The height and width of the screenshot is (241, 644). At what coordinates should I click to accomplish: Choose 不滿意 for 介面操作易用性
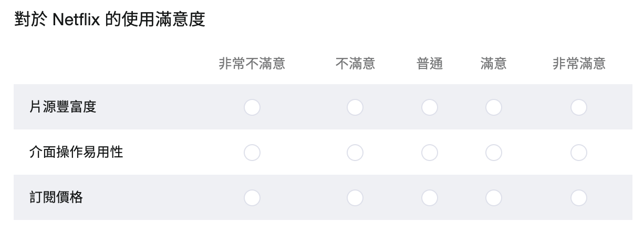[x=355, y=153]
